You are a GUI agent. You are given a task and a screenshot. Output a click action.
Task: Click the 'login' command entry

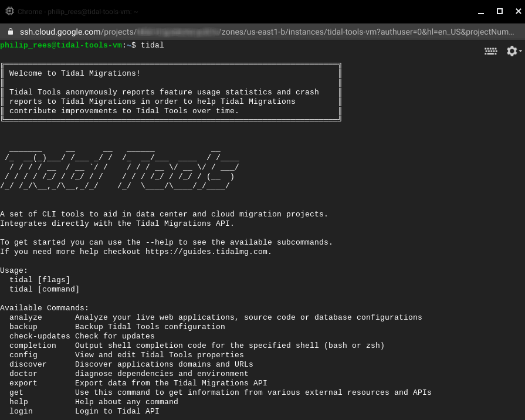point(21,411)
